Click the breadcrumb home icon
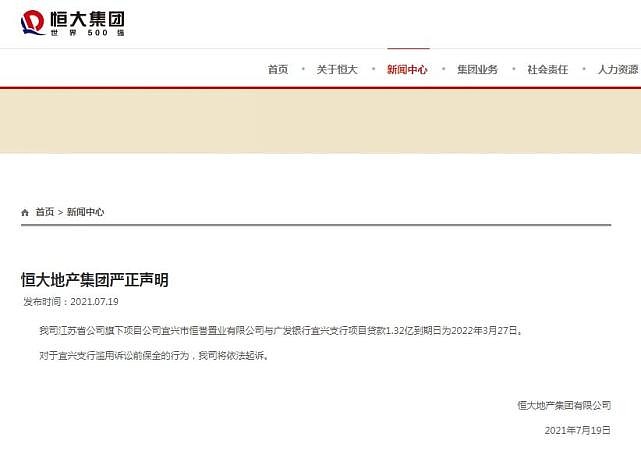 (25, 212)
